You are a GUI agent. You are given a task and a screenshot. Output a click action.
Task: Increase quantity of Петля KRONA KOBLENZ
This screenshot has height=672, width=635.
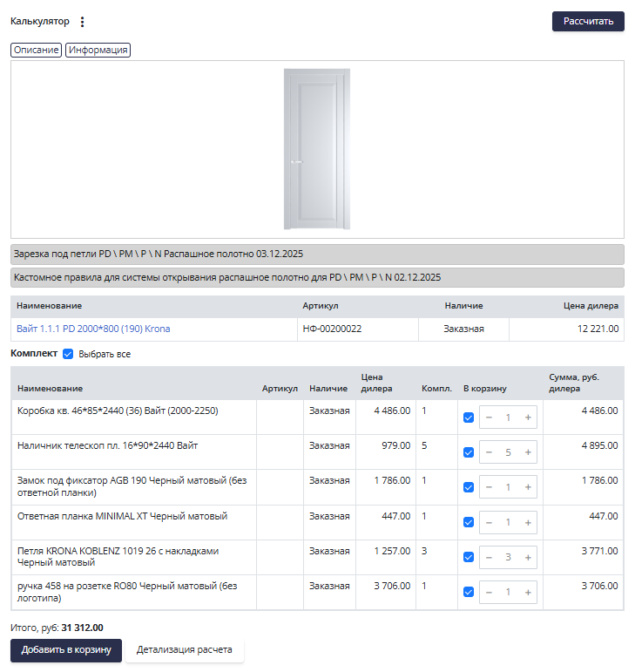(x=528, y=557)
